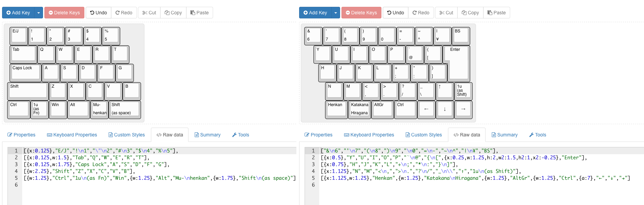Click raw data line 5 in right editor

pyautogui.click(x=481, y=178)
